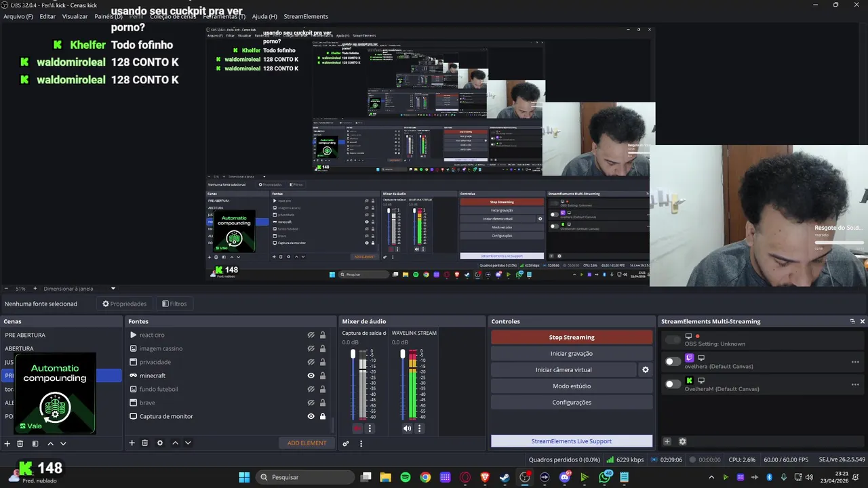Click Iniciar câmera virtual button
Viewport: 868px width, 488px height.
coord(564,370)
